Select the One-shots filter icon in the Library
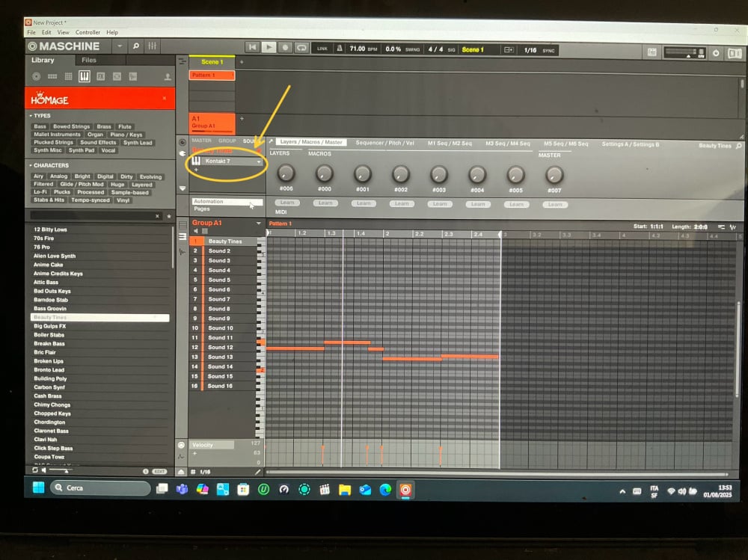Image resolution: width=748 pixels, height=560 pixels. coord(133,76)
